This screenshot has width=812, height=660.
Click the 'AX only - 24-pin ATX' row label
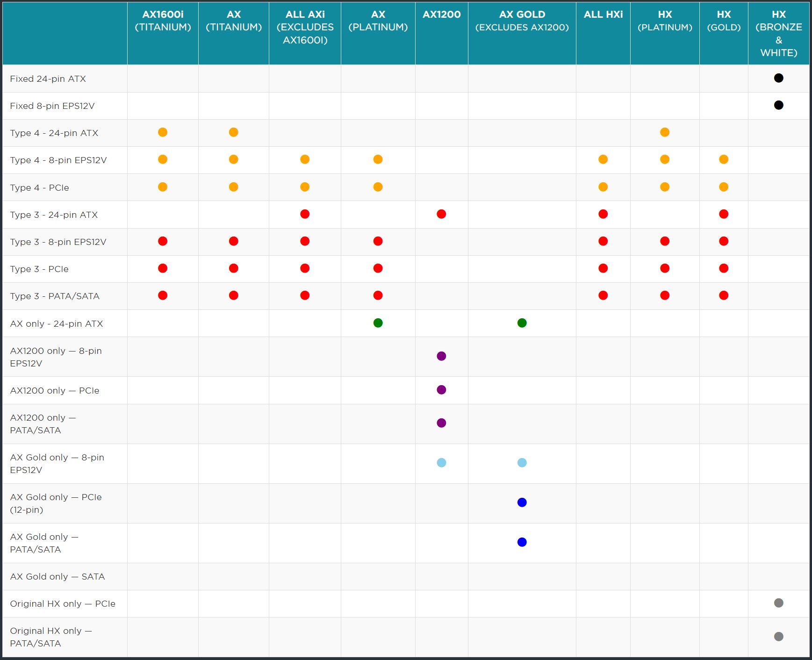point(57,323)
